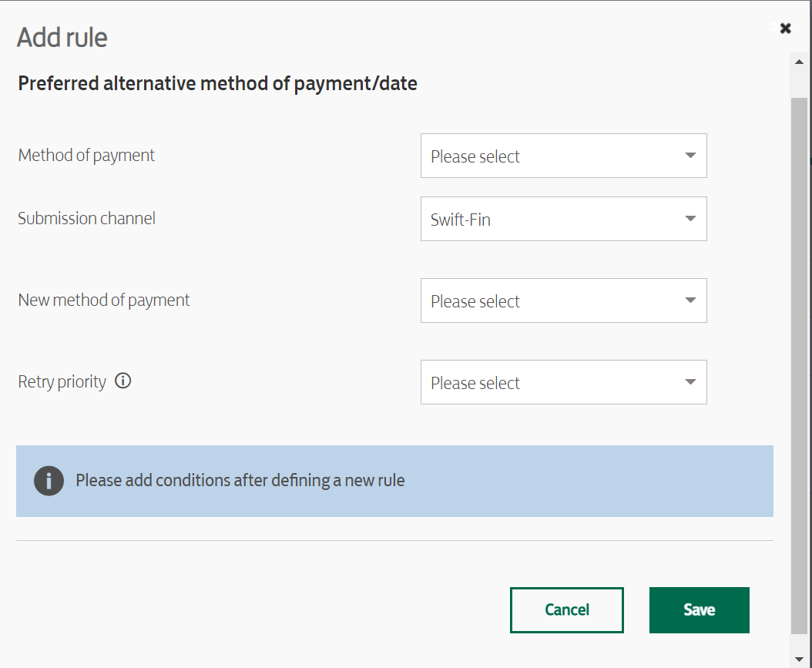Click the Submission channel label text
Screen dimensions: 812x668
pyautogui.click(x=86, y=219)
